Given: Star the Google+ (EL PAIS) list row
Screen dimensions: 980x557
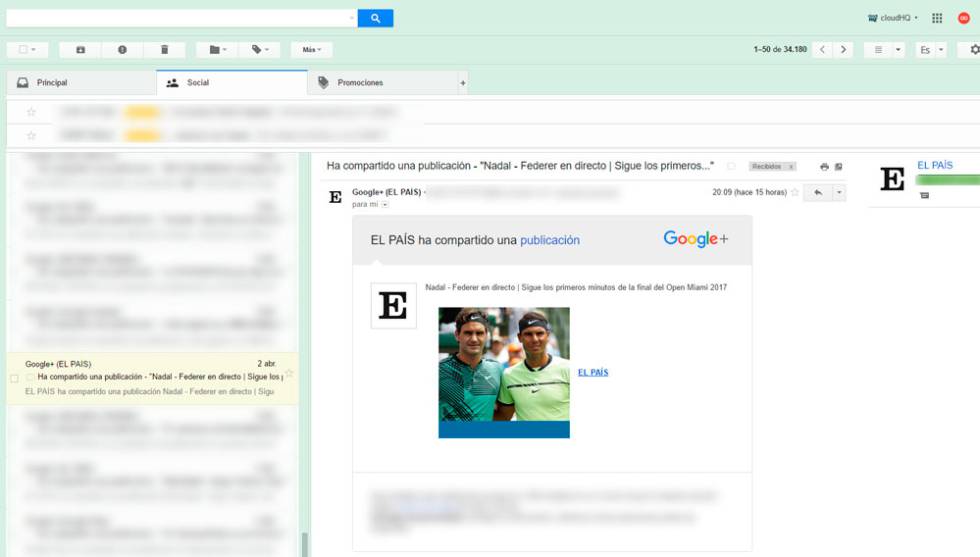Looking at the screenshot, I should [x=289, y=374].
